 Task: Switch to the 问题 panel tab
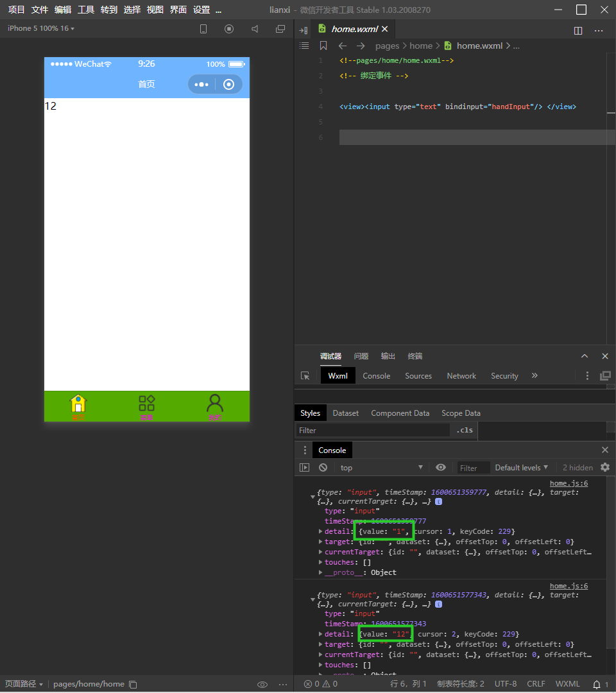coord(361,356)
